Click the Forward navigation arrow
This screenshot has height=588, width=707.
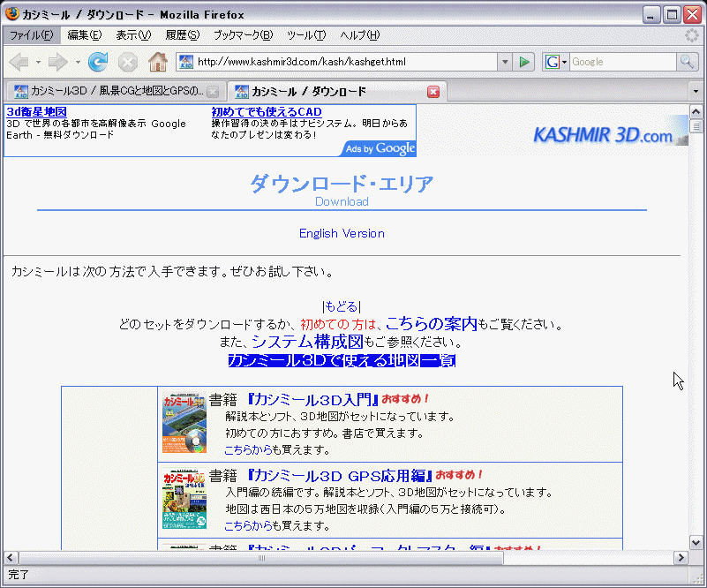pos(57,62)
